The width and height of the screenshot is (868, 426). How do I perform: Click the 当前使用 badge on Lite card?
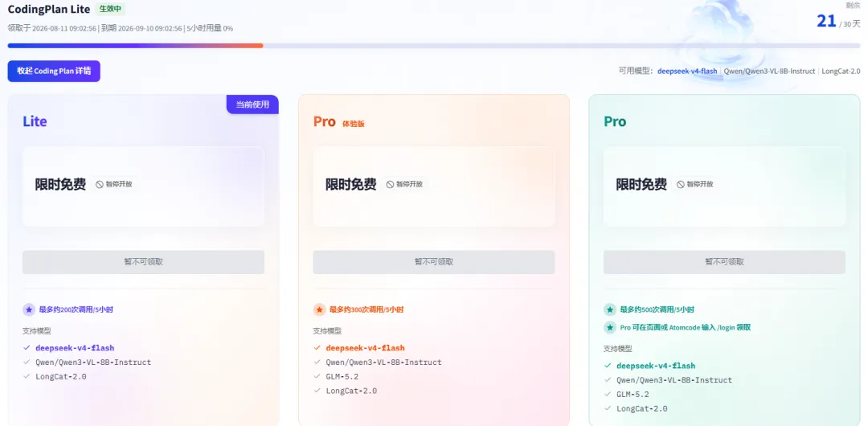tap(252, 104)
